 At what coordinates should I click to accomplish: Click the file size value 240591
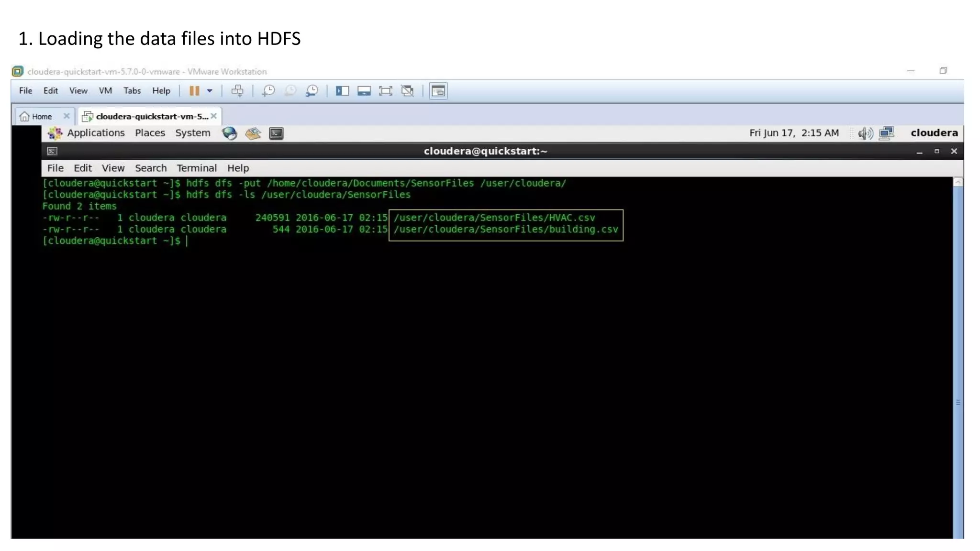pos(272,218)
